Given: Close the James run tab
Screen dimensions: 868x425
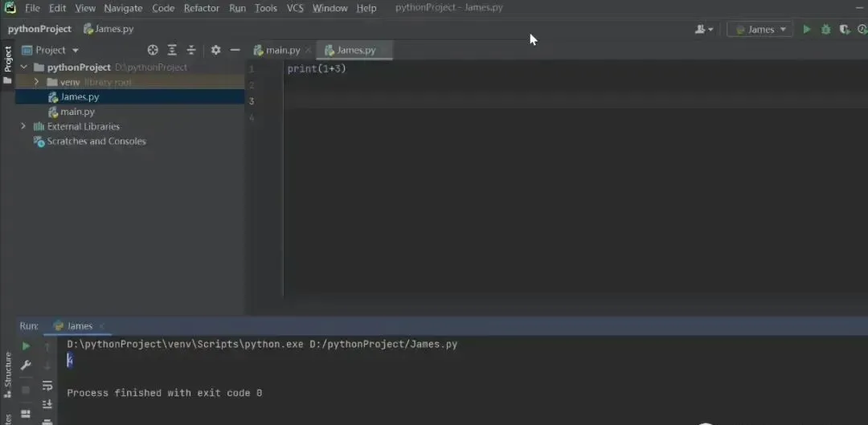Looking at the screenshot, I should (101, 326).
